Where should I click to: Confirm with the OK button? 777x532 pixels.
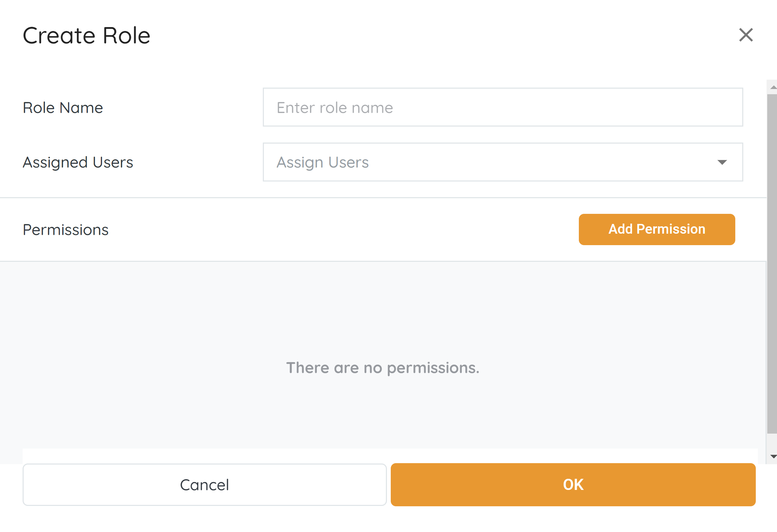coord(573,485)
